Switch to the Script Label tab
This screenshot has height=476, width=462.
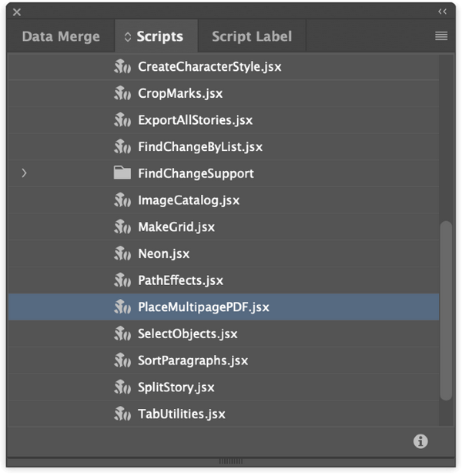click(x=251, y=36)
